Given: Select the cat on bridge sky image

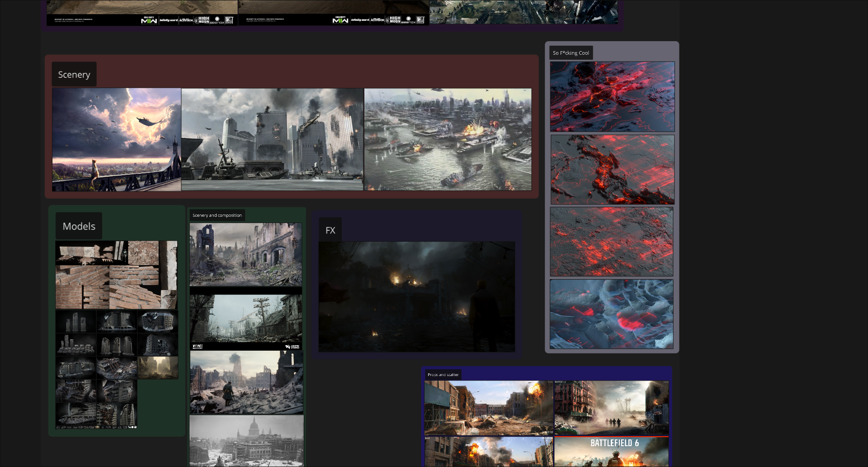Looking at the screenshot, I should point(117,139).
